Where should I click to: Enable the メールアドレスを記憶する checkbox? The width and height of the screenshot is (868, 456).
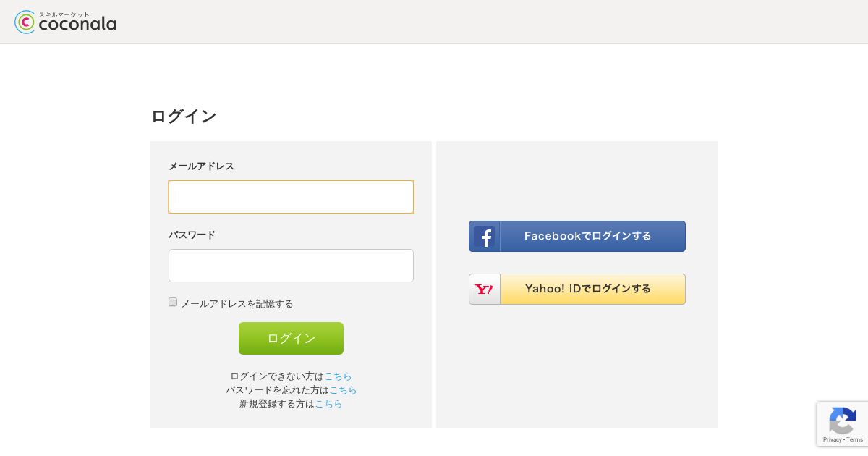(173, 303)
